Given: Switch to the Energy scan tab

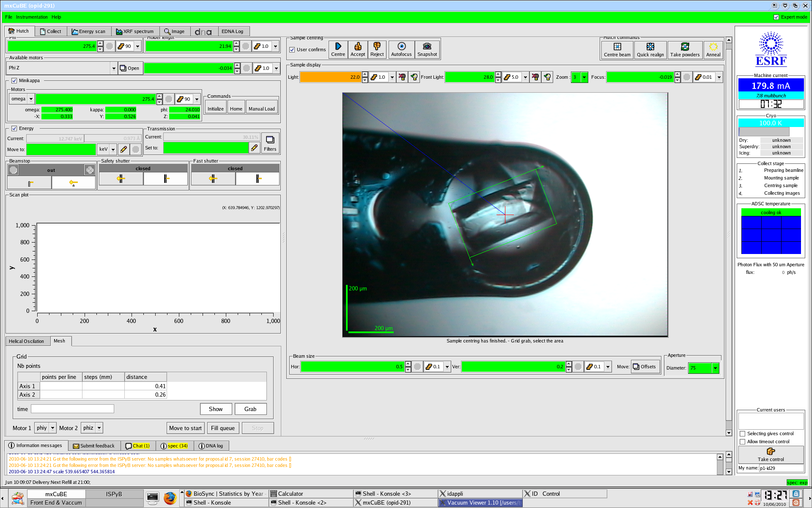Looking at the screenshot, I should coord(89,31).
